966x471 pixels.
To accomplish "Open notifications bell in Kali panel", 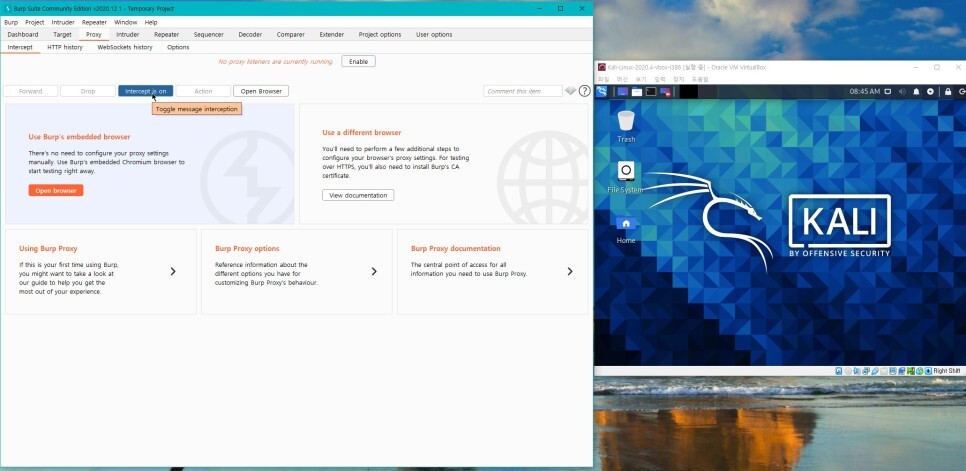I will (x=916, y=91).
